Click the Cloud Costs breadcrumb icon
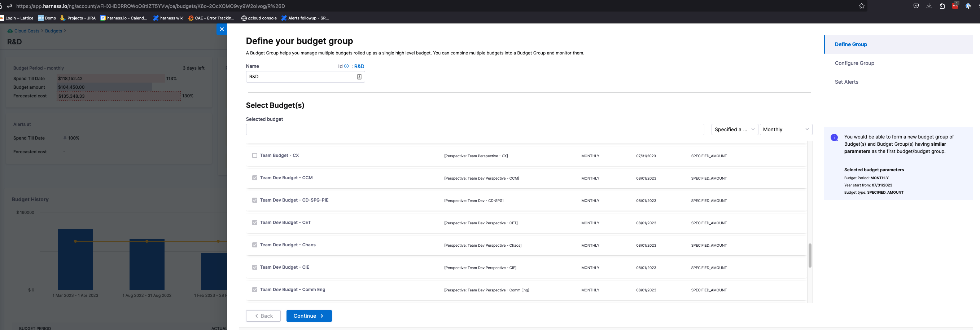 (10, 31)
